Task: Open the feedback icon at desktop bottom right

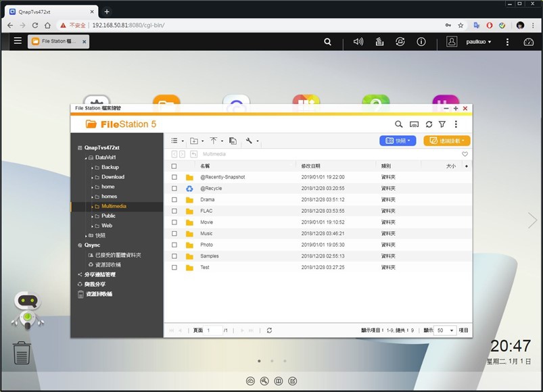Action: point(293,381)
